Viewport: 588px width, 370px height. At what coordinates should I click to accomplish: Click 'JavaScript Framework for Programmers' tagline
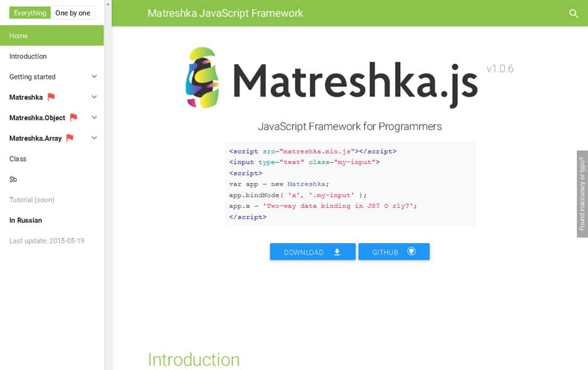tap(349, 126)
